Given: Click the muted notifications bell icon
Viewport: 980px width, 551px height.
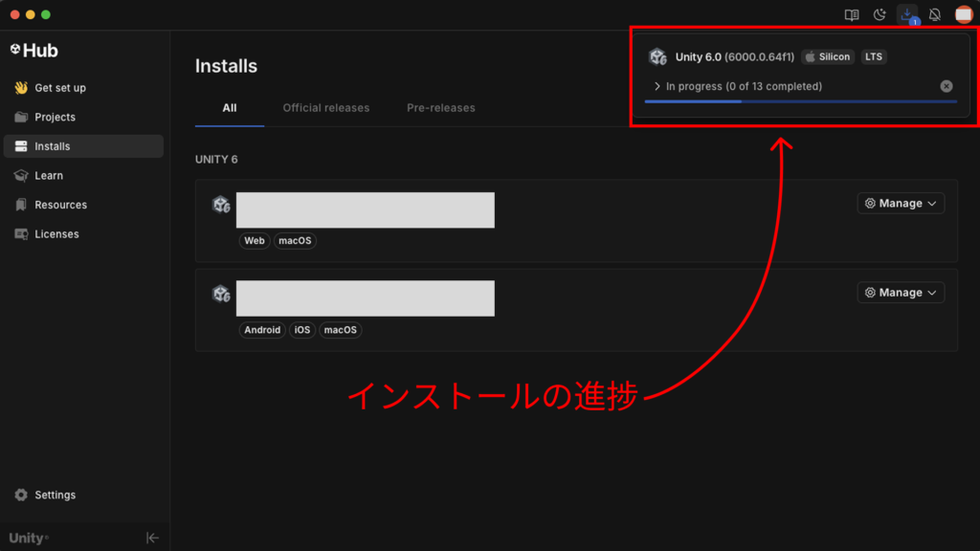Looking at the screenshot, I should pos(935,14).
